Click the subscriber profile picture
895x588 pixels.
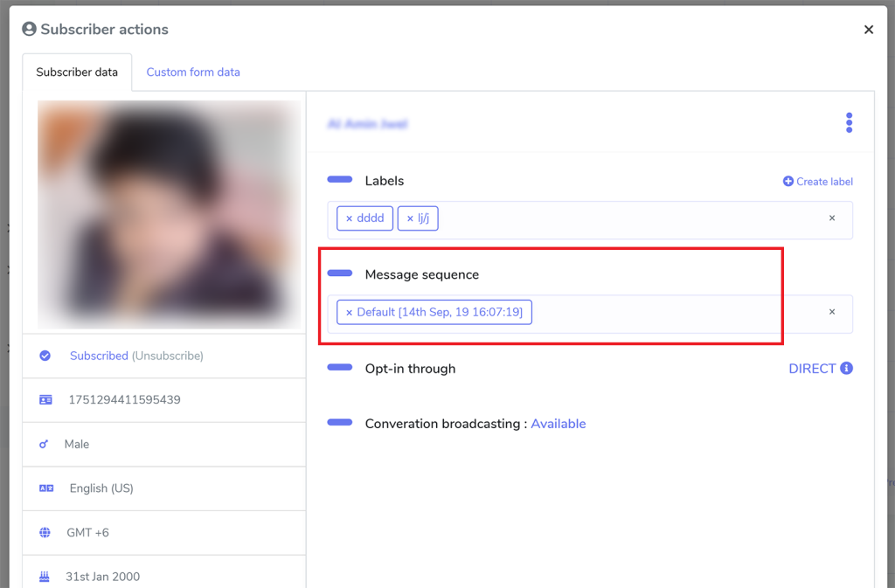click(169, 214)
